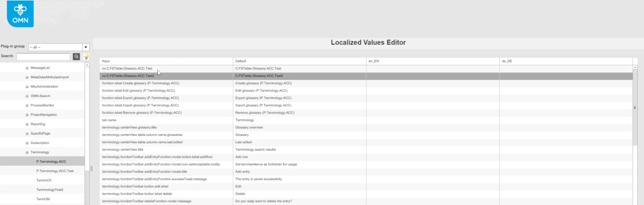Expand the ProjectNavigation tree node
Image resolution: width=644 pixels, height=205 pixels.
click(x=27, y=115)
